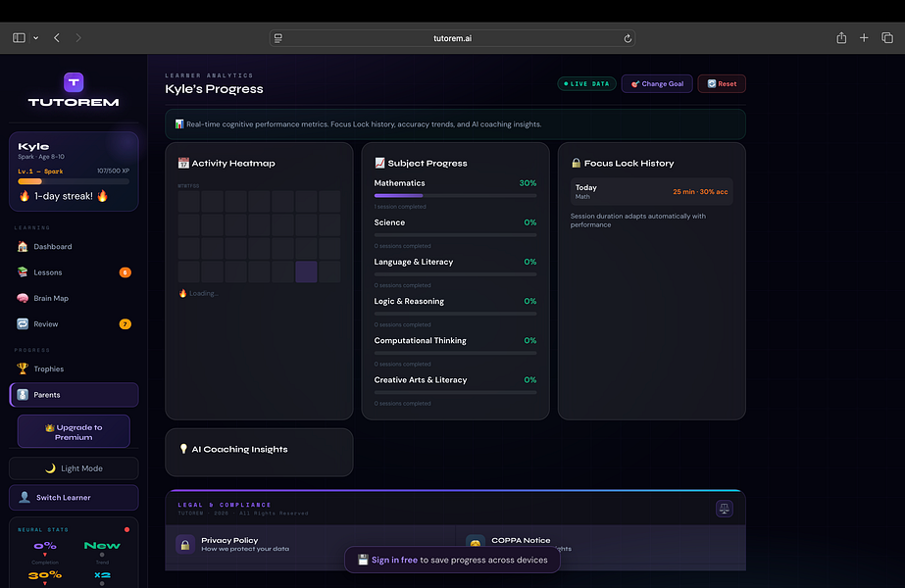Click the Focus Lock History lock icon

click(576, 164)
